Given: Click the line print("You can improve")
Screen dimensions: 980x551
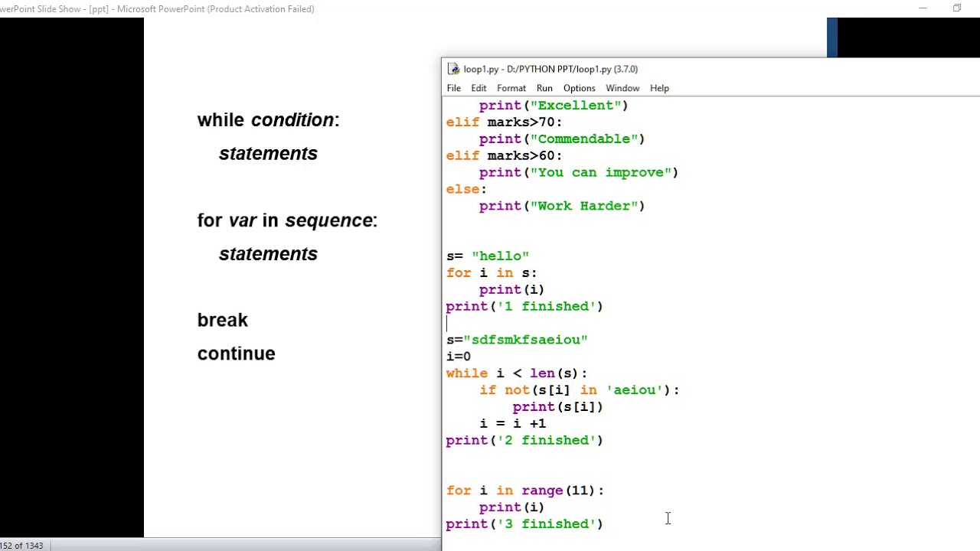Looking at the screenshot, I should 579,173.
